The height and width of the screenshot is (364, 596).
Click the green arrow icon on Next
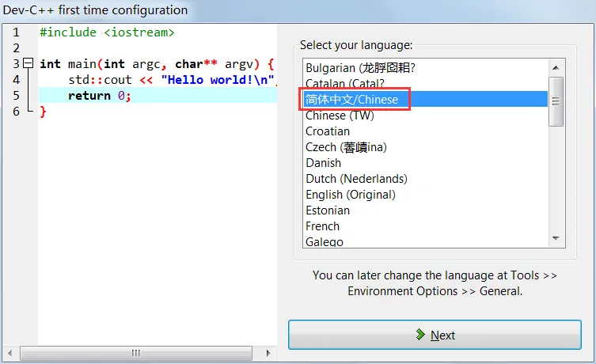(420, 335)
